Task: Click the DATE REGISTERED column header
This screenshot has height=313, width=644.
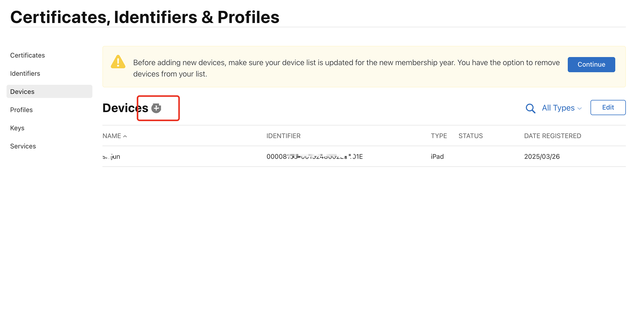Action: click(x=552, y=136)
